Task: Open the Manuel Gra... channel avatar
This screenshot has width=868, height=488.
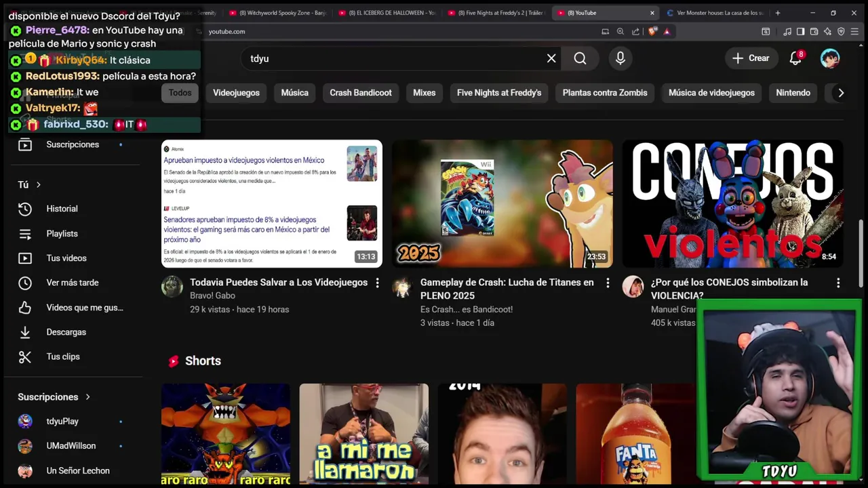Action: point(633,287)
